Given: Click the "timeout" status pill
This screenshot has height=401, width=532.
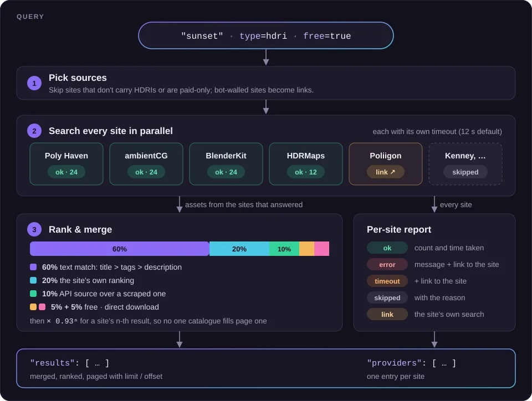Looking at the screenshot, I should click(x=387, y=281).
